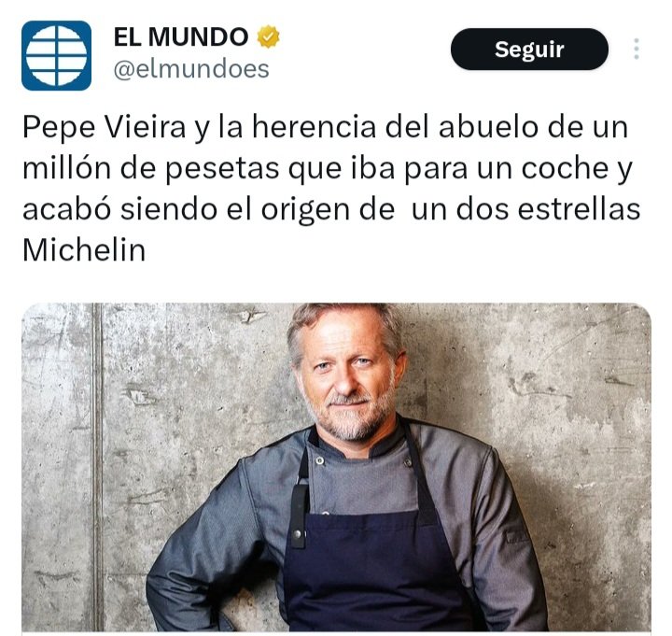Click the phrase "dos estrellas" in tweet
The image size is (672, 636).
pos(548,210)
